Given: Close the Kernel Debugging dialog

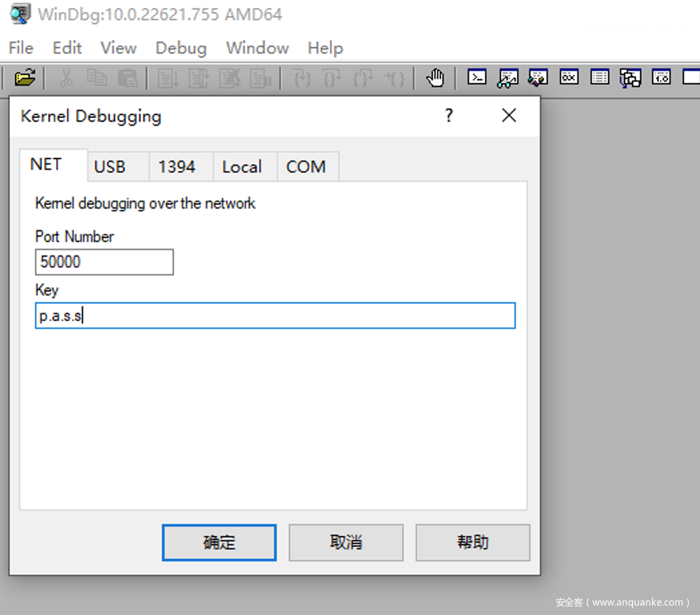Looking at the screenshot, I should pyautogui.click(x=509, y=115).
